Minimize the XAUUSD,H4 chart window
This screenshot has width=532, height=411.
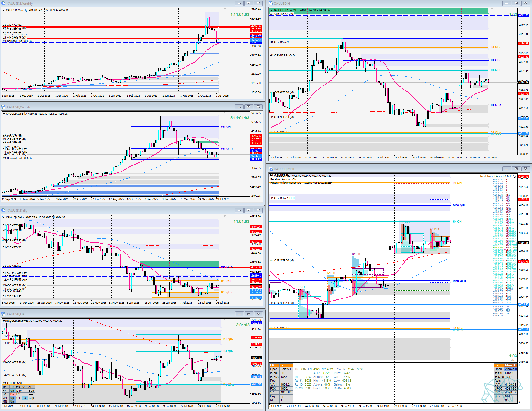tap(239, 314)
